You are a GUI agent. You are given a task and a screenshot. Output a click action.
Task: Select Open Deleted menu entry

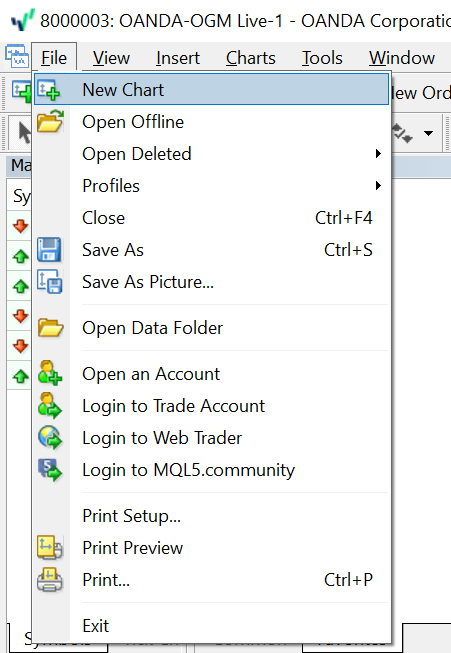tap(212, 154)
